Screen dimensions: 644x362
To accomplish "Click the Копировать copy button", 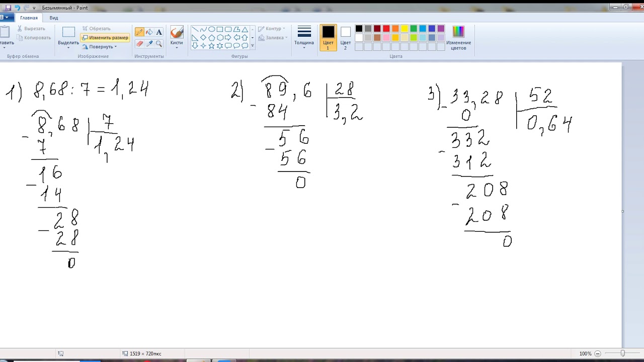I will [x=34, y=38].
